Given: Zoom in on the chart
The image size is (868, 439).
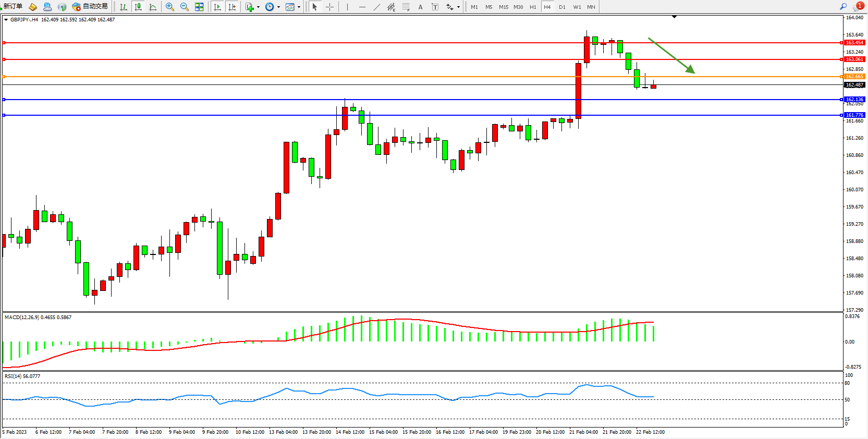Looking at the screenshot, I should click(x=170, y=7).
